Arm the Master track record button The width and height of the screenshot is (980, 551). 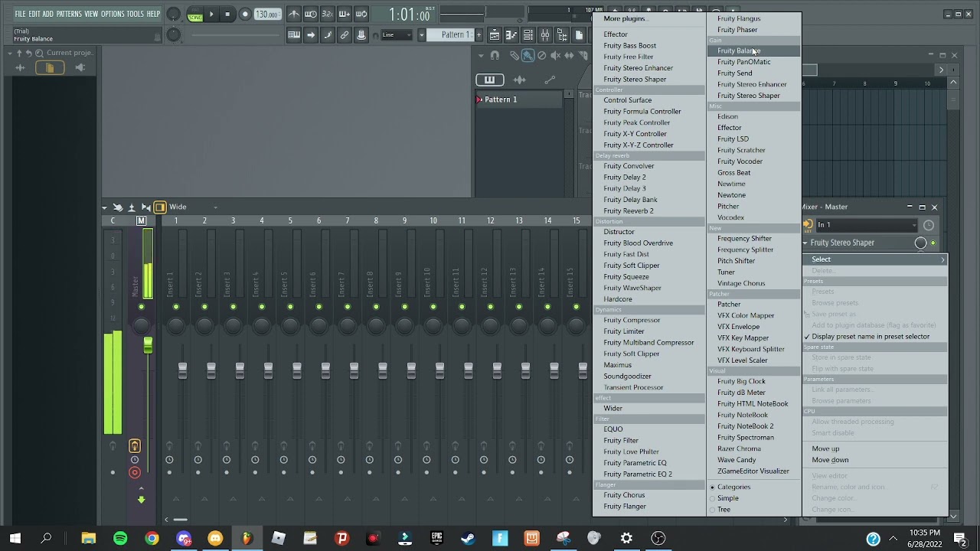[135, 472]
